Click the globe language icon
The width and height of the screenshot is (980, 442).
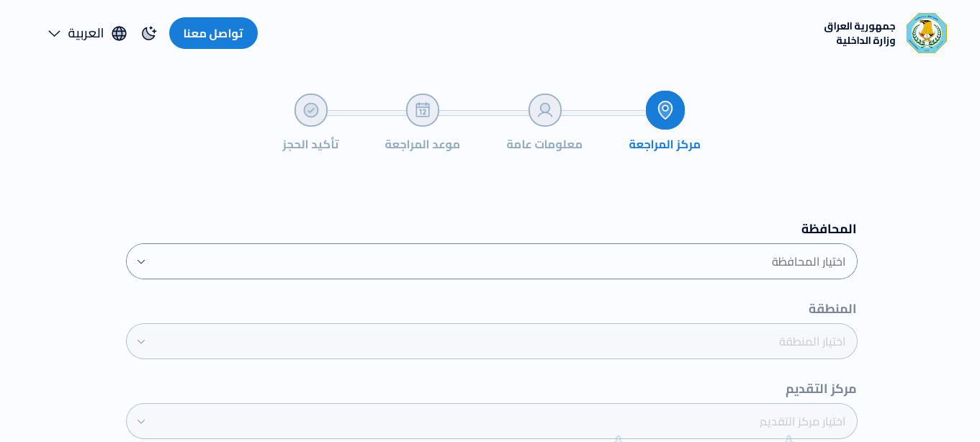[119, 33]
